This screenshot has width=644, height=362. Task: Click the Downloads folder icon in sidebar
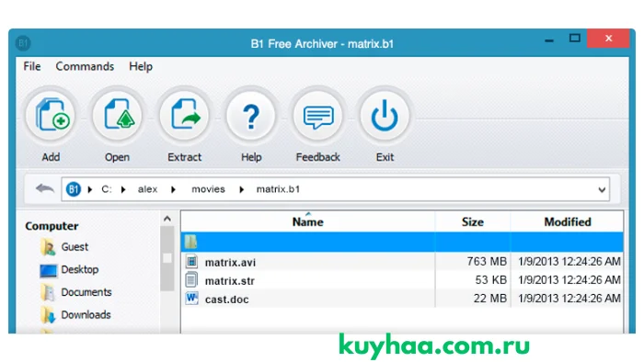48,315
